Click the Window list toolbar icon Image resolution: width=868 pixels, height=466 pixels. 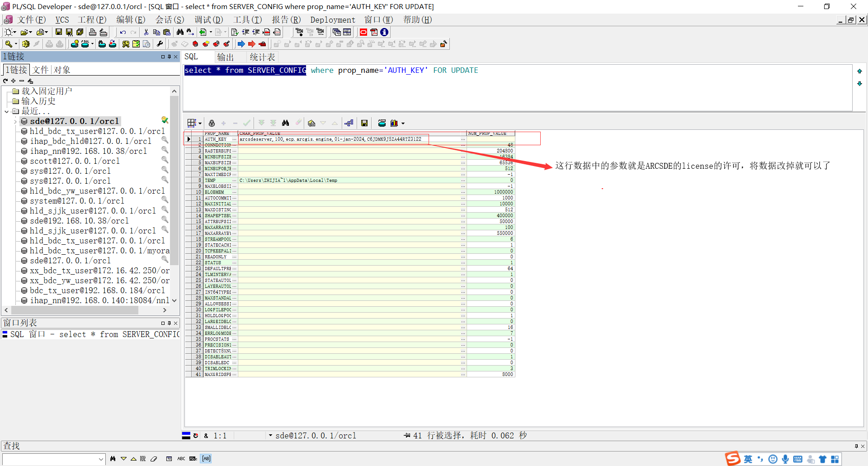(x=337, y=32)
